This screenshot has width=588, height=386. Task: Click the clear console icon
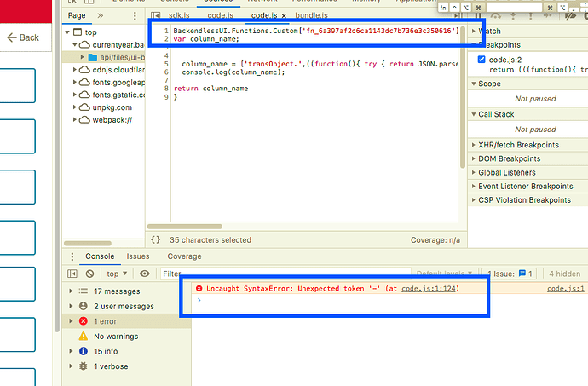tap(89, 274)
